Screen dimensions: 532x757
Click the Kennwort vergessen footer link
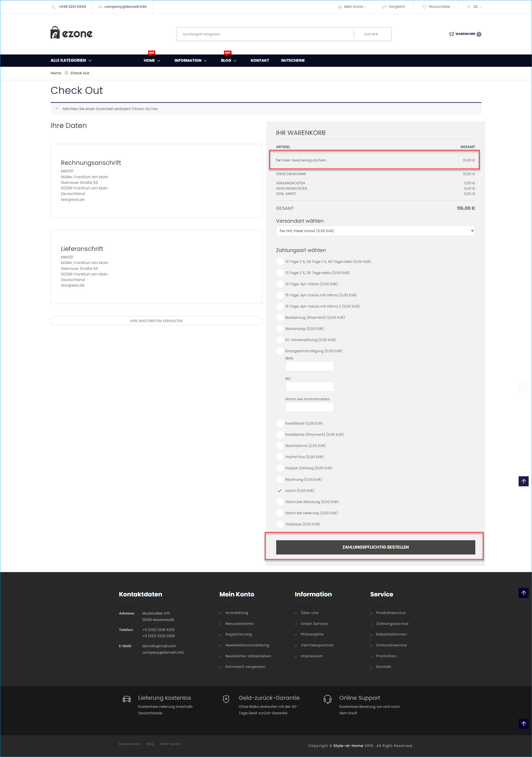[x=245, y=667]
